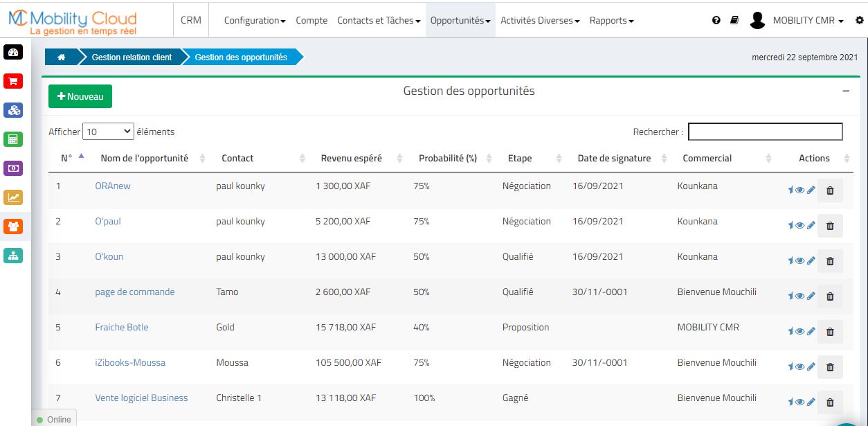Open the green calculator sidebar module
This screenshot has width=868, height=426.
click(14, 139)
